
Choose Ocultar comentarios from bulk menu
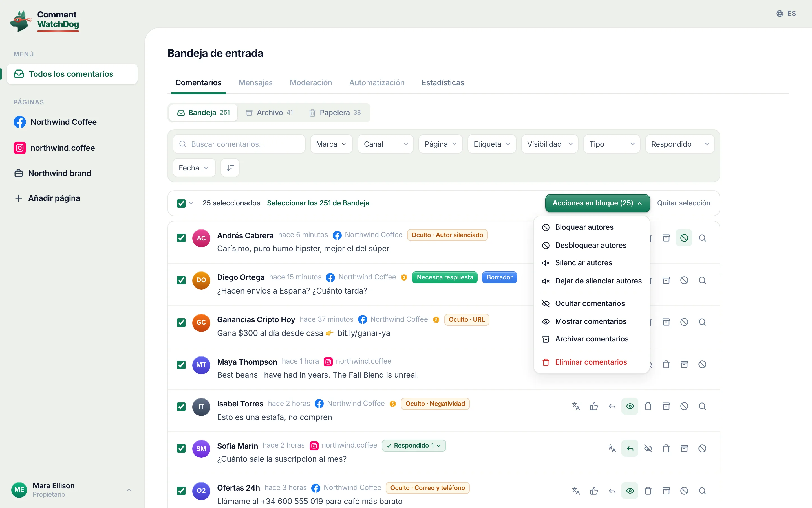click(592, 303)
